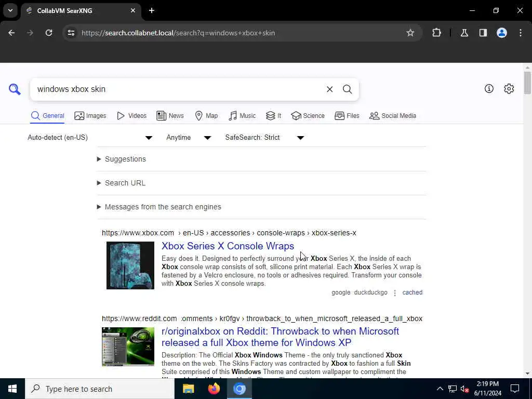Go back to the previous page
Viewport: 532px width, 399px height.
click(x=11, y=33)
